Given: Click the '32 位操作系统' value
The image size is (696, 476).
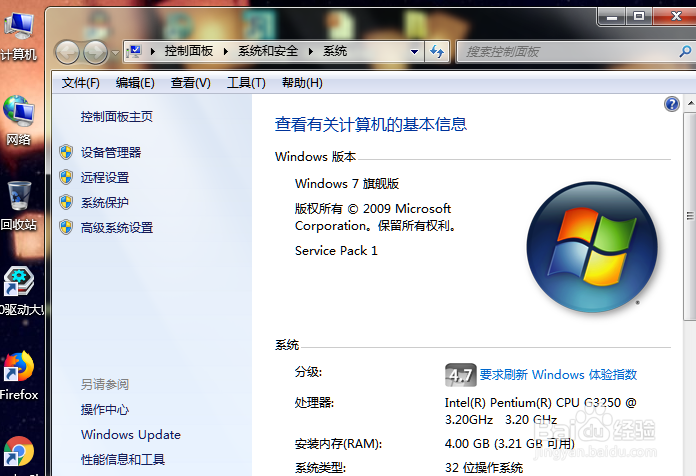Looking at the screenshot, I should [x=484, y=468].
